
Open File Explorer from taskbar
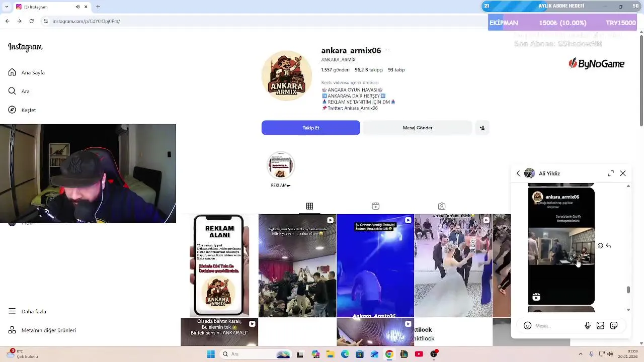331,354
